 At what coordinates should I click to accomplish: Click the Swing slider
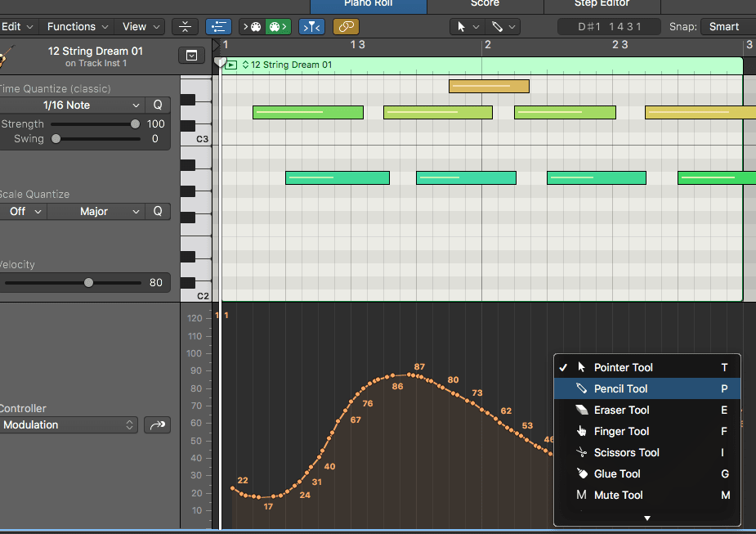95,139
